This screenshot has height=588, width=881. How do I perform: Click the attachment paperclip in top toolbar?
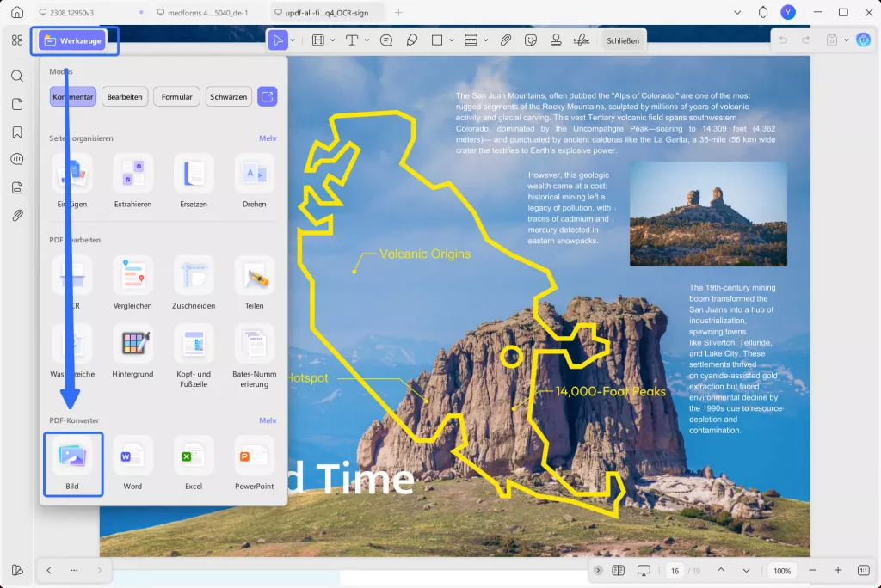click(x=506, y=40)
